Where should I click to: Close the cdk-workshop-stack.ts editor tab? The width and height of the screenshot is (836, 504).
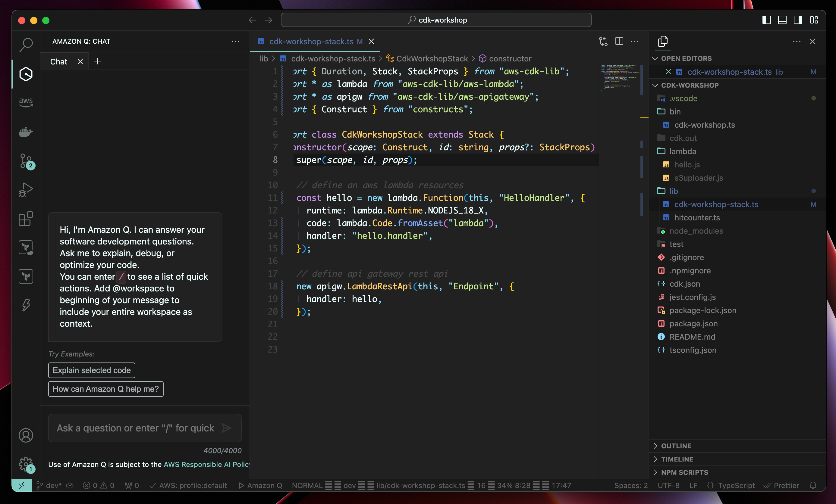[x=372, y=41]
